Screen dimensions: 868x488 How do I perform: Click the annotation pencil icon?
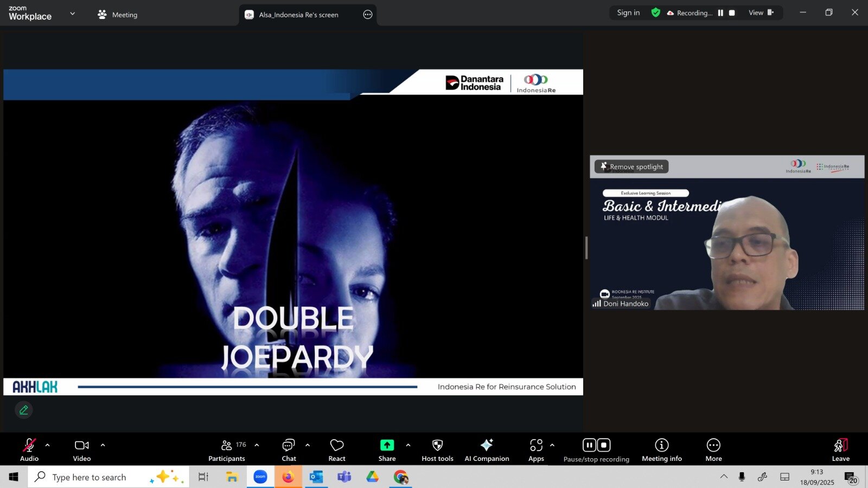(24, 410)
